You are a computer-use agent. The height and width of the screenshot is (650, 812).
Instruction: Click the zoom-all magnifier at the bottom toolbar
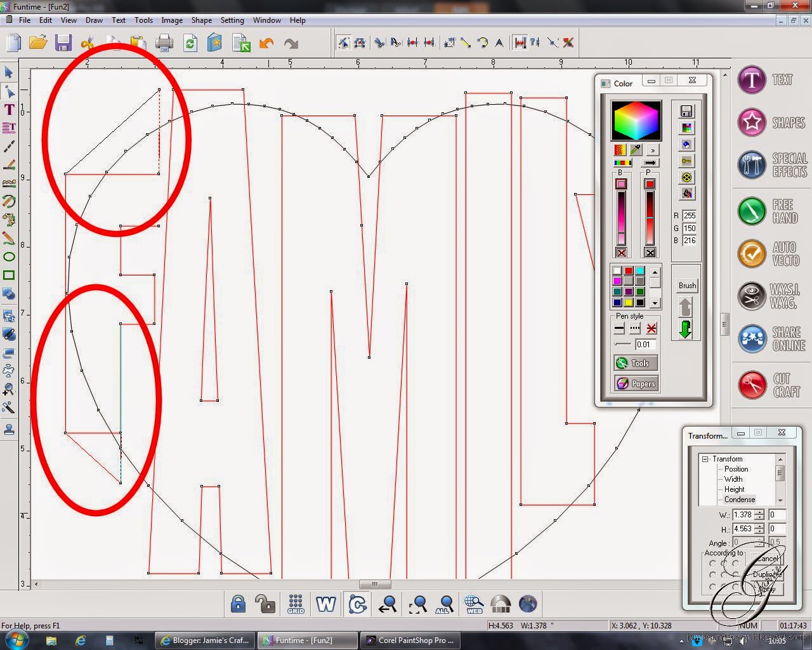(x=444, y=604)
